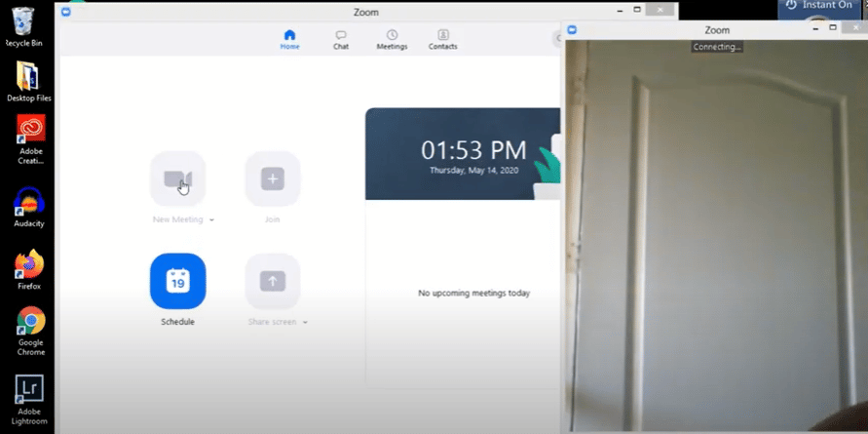This screenshot has height=434, width=868.
Task: Click the Share screen label text
Action: tap(272, 322)
